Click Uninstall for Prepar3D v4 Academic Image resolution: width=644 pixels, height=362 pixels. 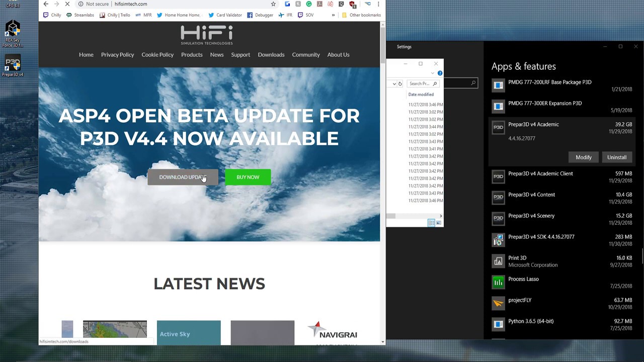click(617, 157)
